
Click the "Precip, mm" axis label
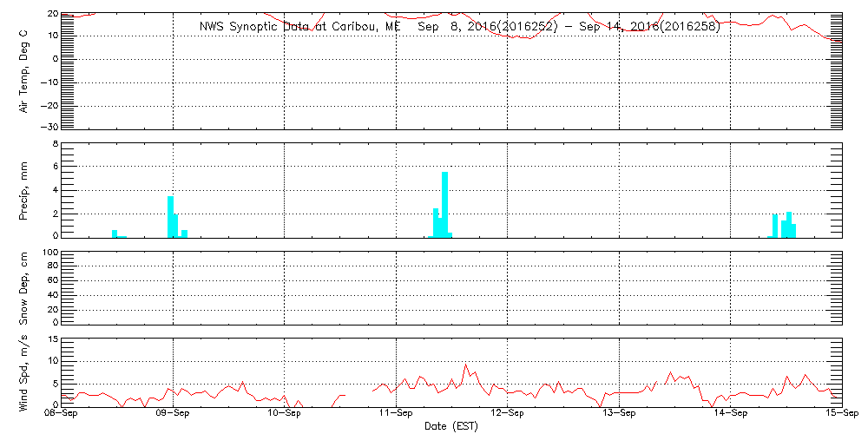(23, 189)
